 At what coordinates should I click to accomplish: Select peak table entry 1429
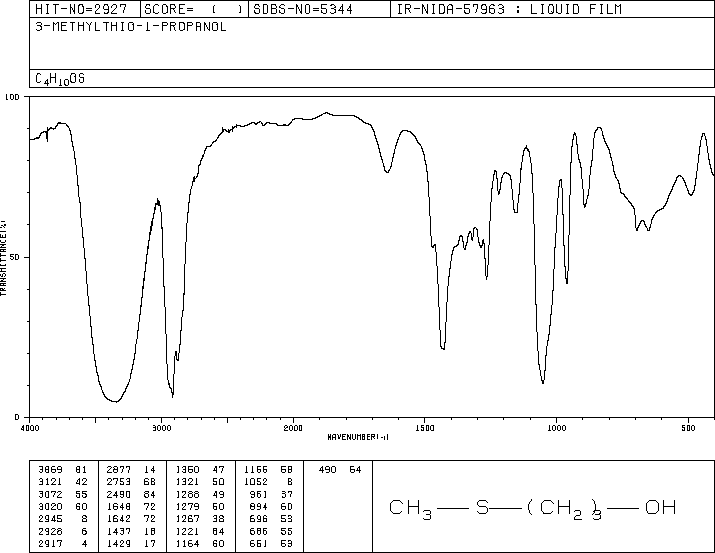[x=119, y=543]
